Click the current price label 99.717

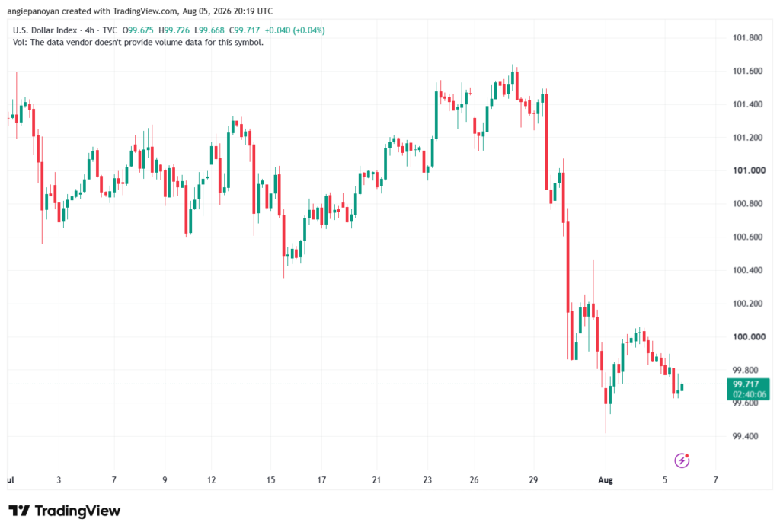pos(746,384)
